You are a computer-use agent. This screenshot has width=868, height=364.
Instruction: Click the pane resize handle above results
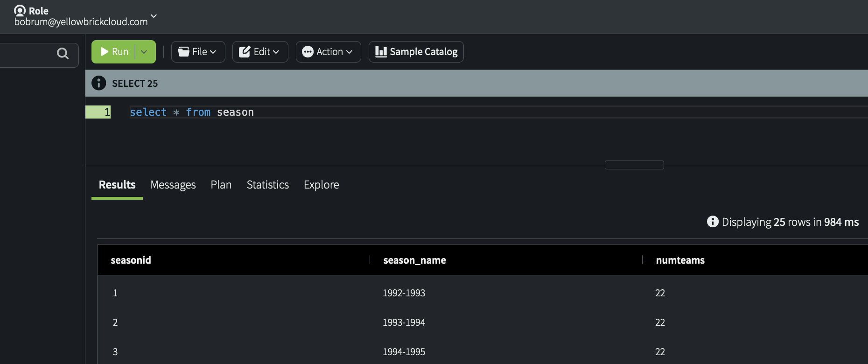point(634,165)
